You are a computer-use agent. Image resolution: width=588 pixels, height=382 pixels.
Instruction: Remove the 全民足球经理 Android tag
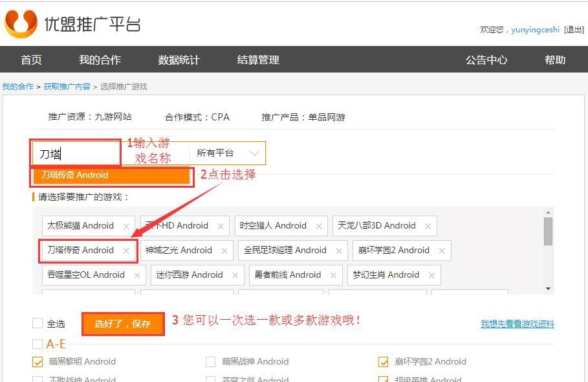338,251
